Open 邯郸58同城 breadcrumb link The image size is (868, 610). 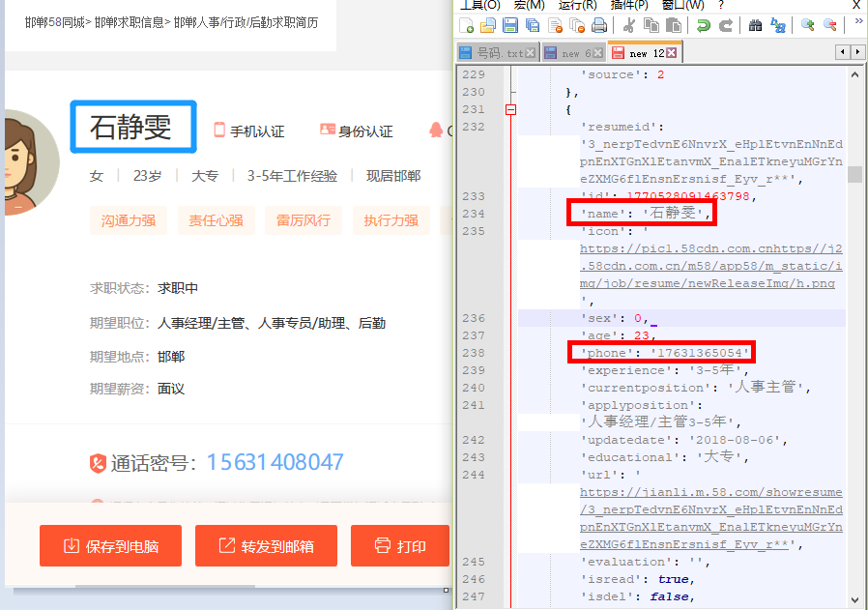tap(55, 22)
